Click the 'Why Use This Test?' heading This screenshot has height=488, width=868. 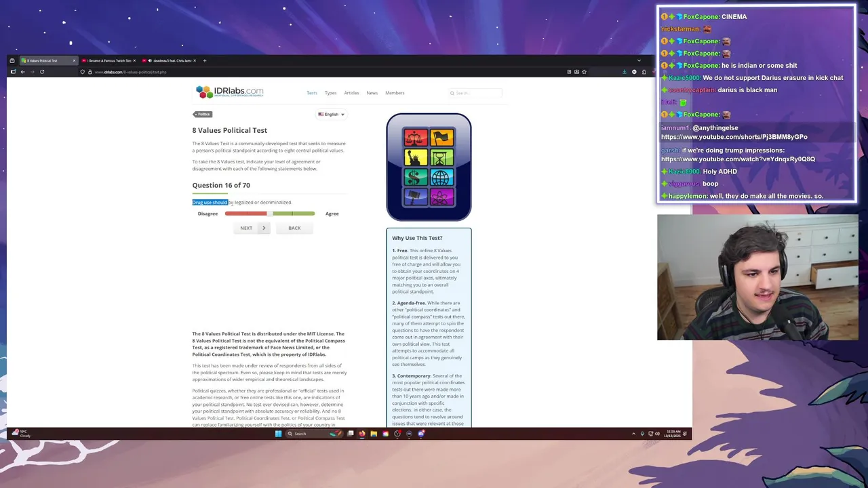pos(417,238)
